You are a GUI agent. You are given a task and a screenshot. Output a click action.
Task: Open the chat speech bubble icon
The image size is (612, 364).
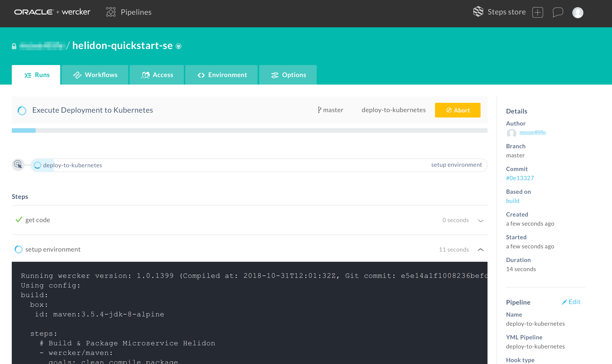558,12
